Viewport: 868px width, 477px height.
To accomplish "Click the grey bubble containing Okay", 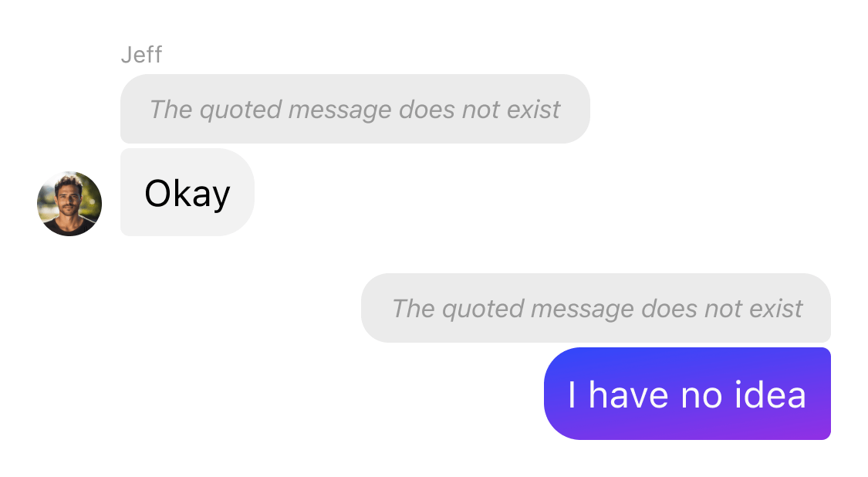I will tap(187, 192).
